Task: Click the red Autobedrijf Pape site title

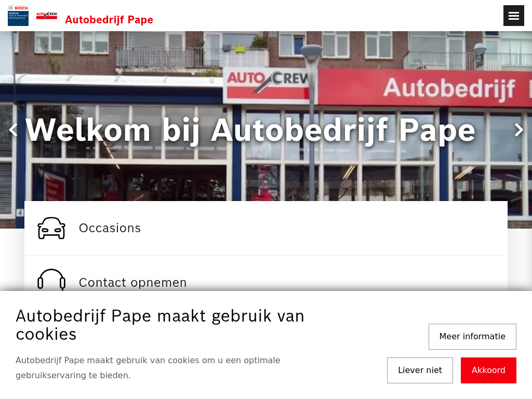Action: (109, 20)
